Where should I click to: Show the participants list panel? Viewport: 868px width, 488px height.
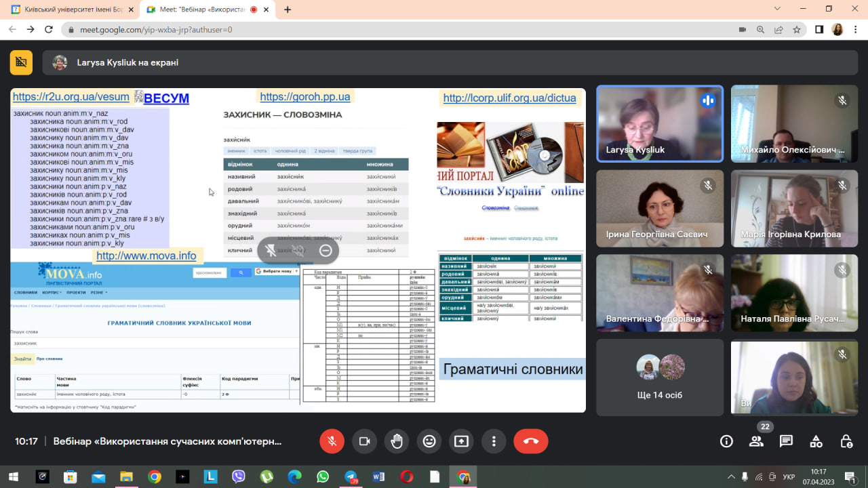point(756,441)
